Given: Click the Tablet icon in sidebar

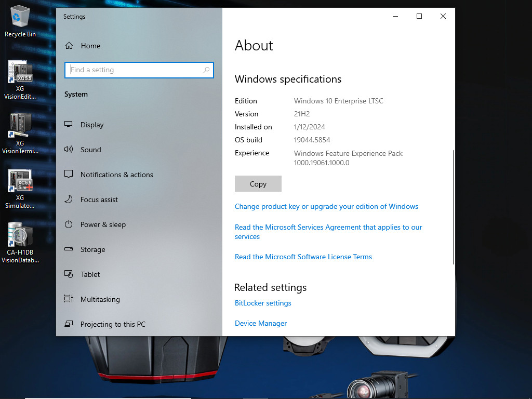Looking at the screenshot, I should point(69,274).
